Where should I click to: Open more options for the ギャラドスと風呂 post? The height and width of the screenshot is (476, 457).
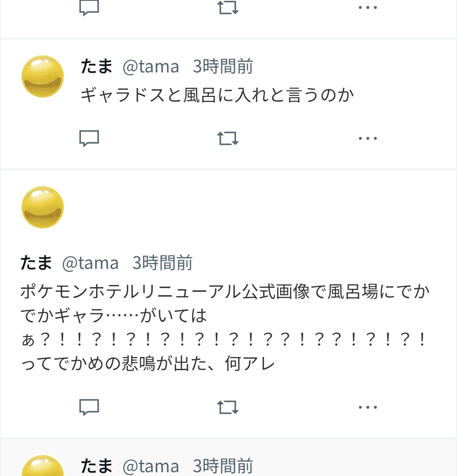pyautogui.click(x=367, y=138)
